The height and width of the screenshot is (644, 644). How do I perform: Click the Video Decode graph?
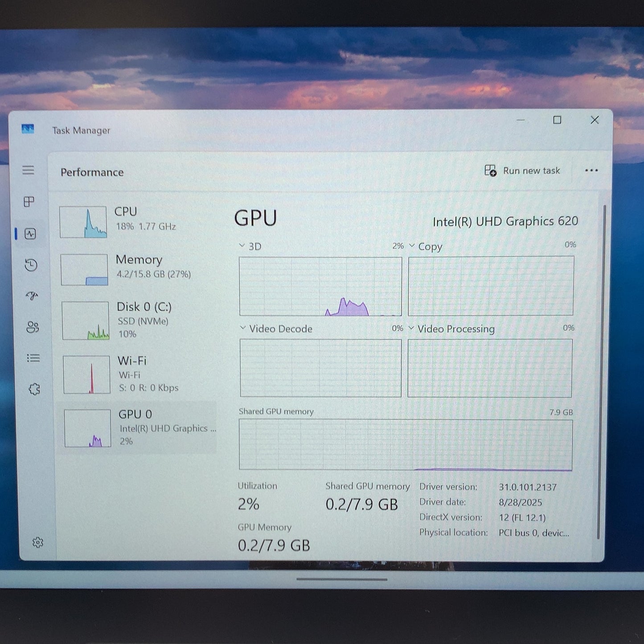(x=320, y=368)
